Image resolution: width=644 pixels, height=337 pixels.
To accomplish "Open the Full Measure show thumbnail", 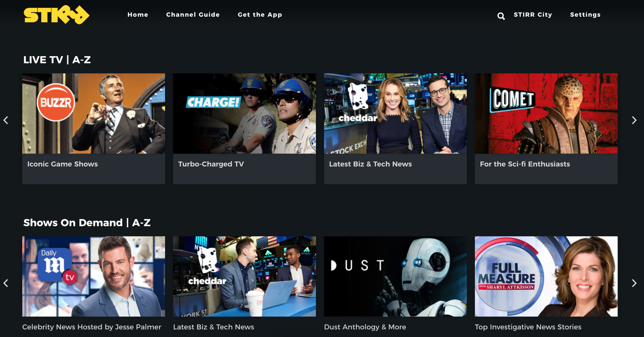I will [546, 276].
